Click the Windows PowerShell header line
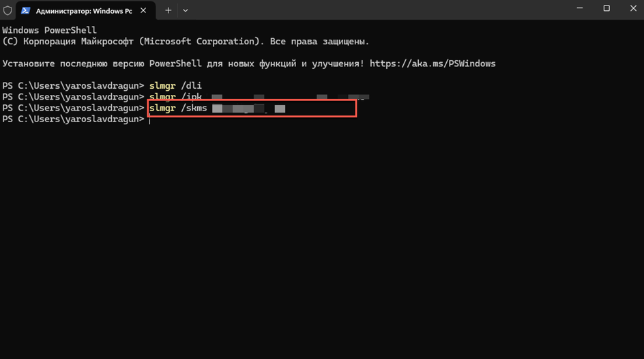 tap(49, 31)
